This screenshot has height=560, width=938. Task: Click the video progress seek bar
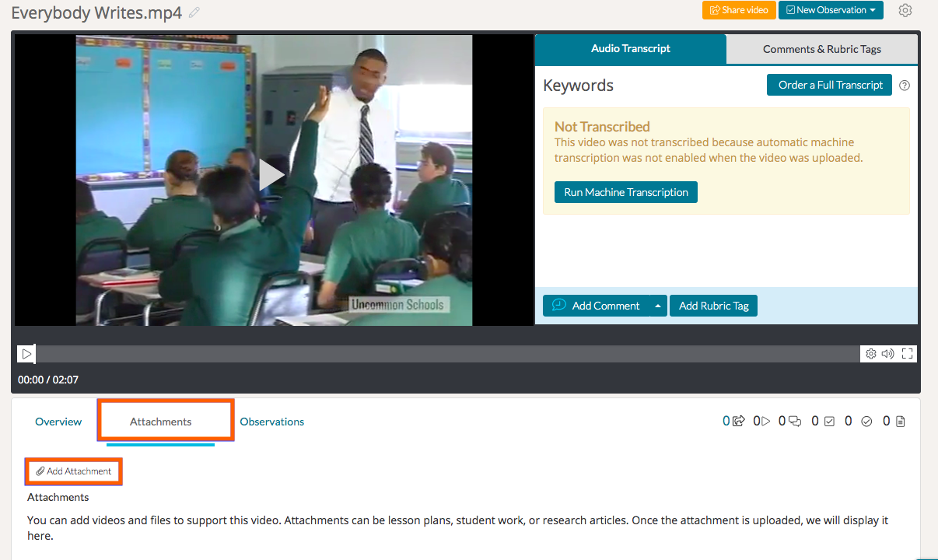pyautogui.click(x=447, y=354)
